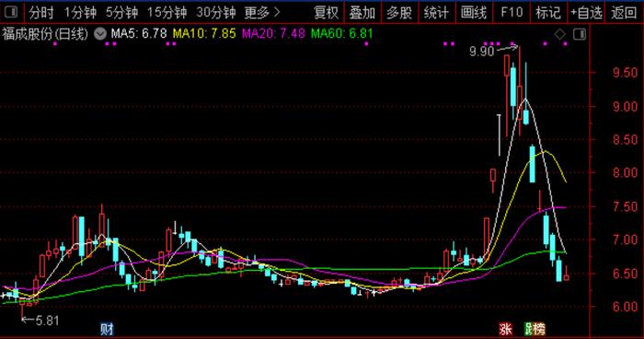The height and width of the screenshot is (339, 644).
Task: Select the 30分钟 chart period
Action: pyautogui.click(x=215, y=13)
